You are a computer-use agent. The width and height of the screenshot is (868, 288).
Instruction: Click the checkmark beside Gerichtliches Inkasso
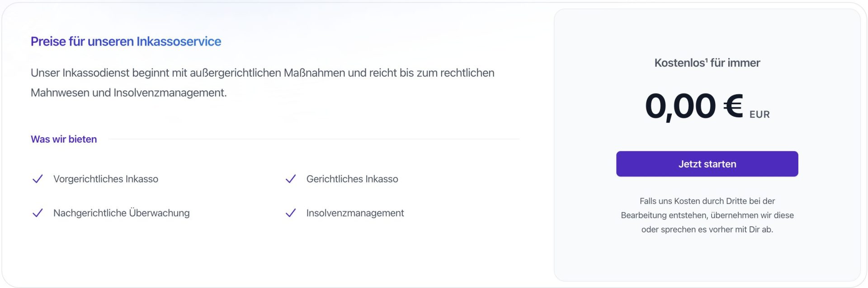[291, 179]
